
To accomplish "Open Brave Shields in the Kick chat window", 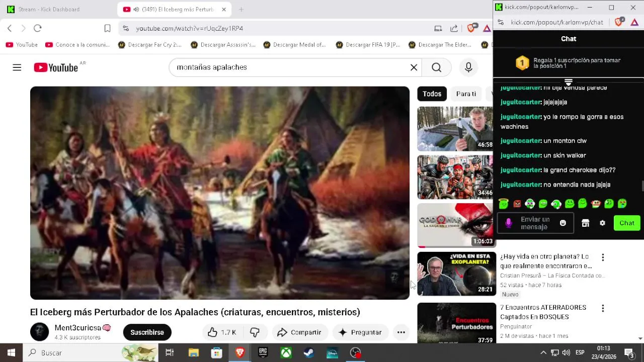I will (x=619, y=22).
